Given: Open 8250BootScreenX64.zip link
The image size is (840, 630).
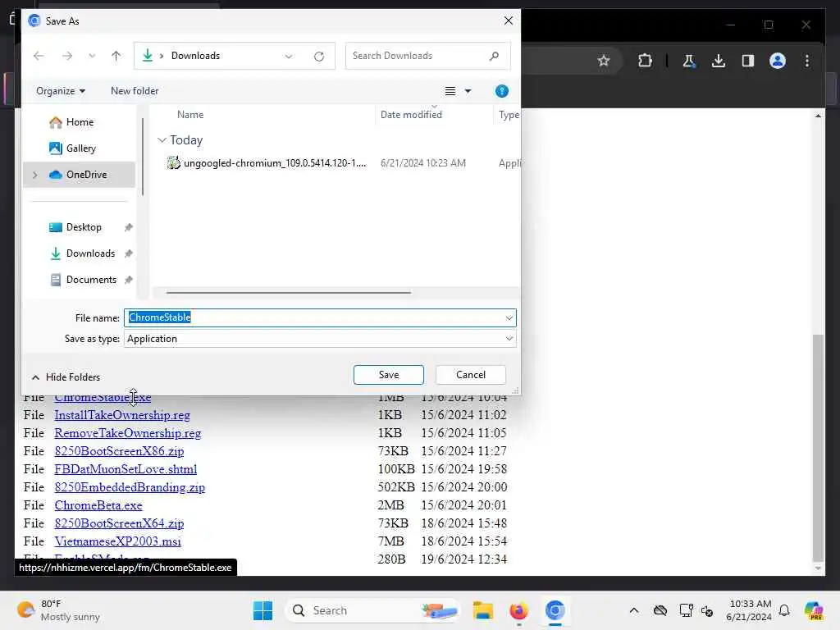Looking at the screenshot, I should [119, 523].
